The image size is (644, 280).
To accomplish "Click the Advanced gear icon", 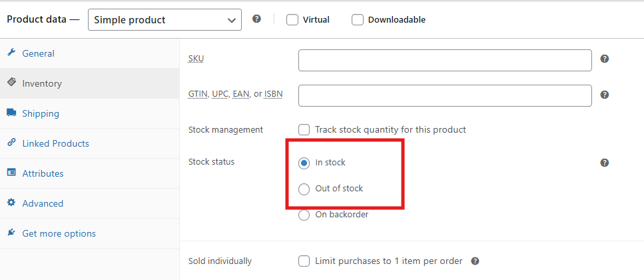I will pyautogui.click(x=11, y=203).
